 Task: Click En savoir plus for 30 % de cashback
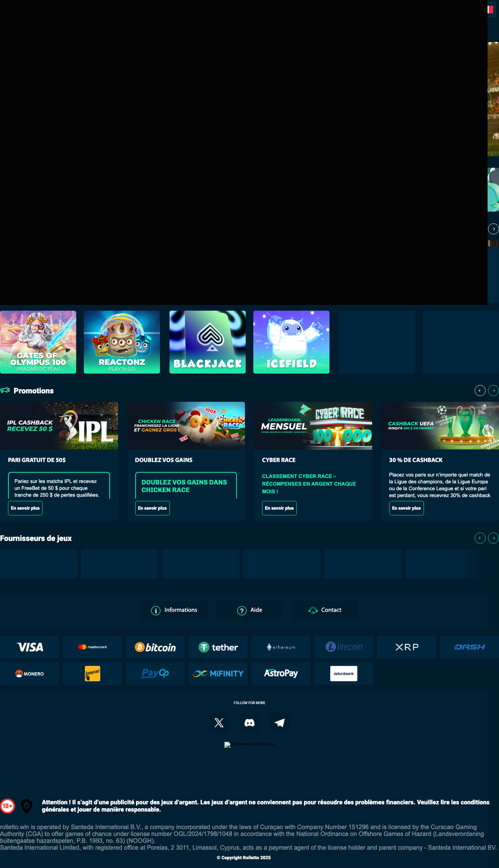pyautogui.click(x=406, y=508)
